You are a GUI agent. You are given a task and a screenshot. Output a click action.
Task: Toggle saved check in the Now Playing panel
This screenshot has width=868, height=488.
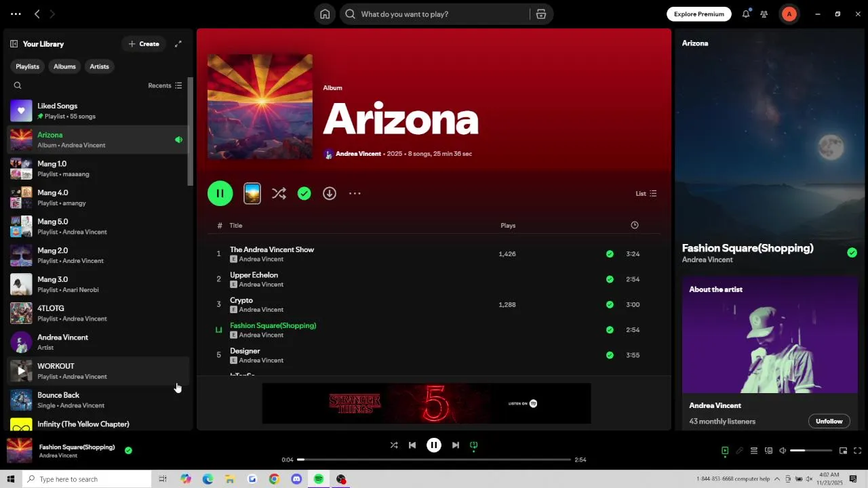(852, 253)
